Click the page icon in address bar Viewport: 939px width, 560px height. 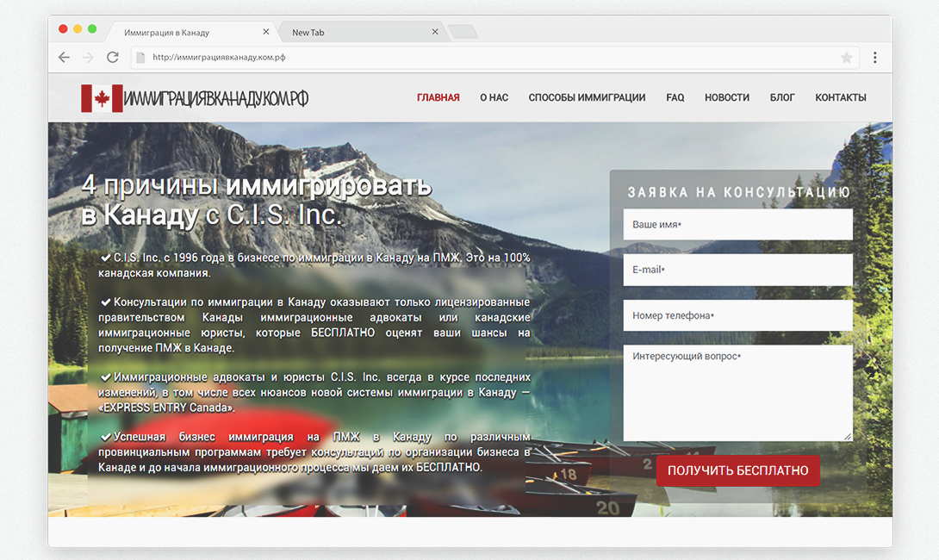[x=140, y=58]
